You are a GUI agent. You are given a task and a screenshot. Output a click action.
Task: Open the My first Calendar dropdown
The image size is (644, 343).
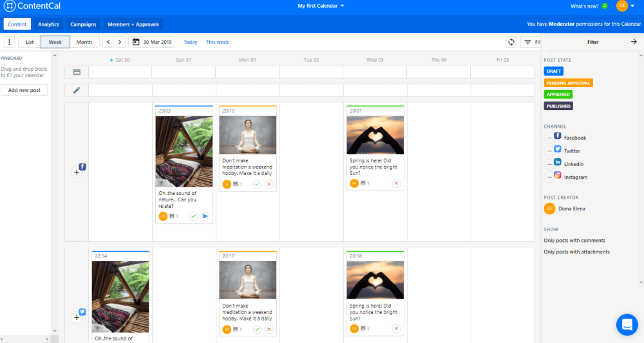coord(321,6)
